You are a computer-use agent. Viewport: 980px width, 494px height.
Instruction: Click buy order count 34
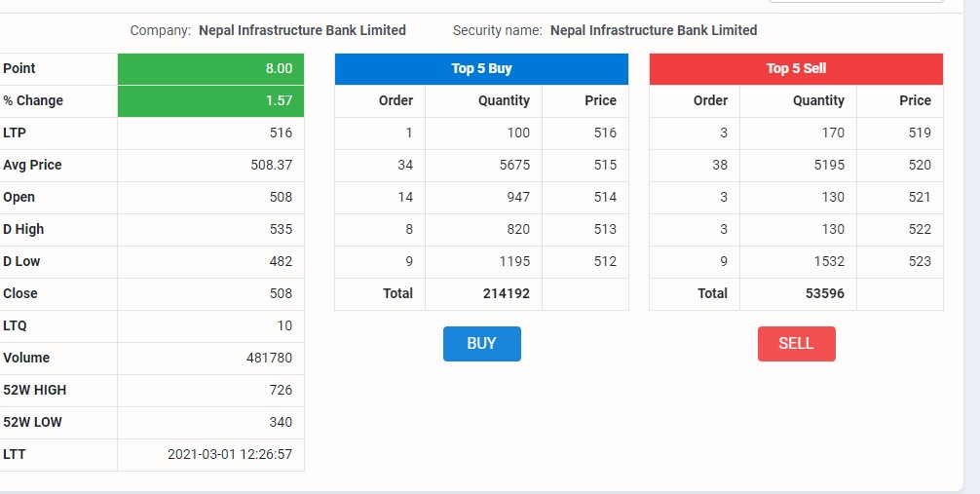(x=405, y=165)
